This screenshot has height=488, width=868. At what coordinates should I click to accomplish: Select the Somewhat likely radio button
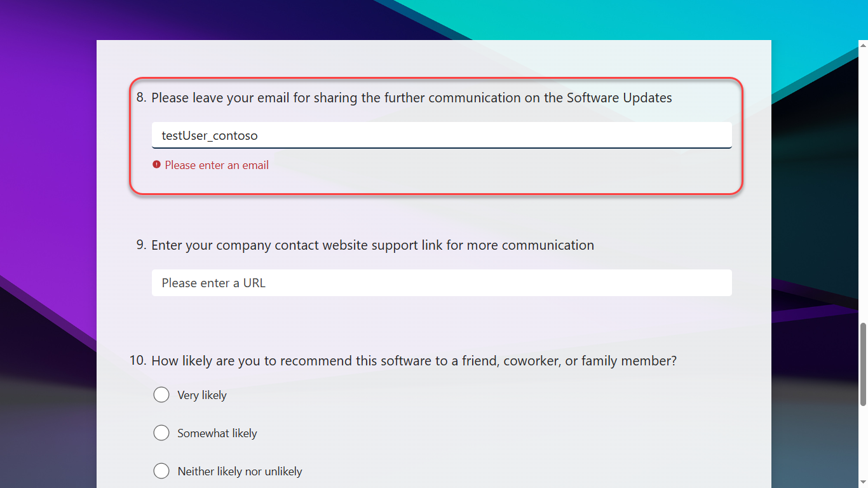point(161,433)
